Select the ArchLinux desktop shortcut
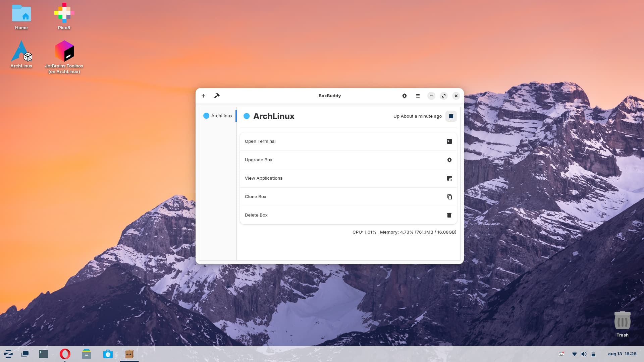Viewport: 644px width, 362px height. click(x=21, y=54)
